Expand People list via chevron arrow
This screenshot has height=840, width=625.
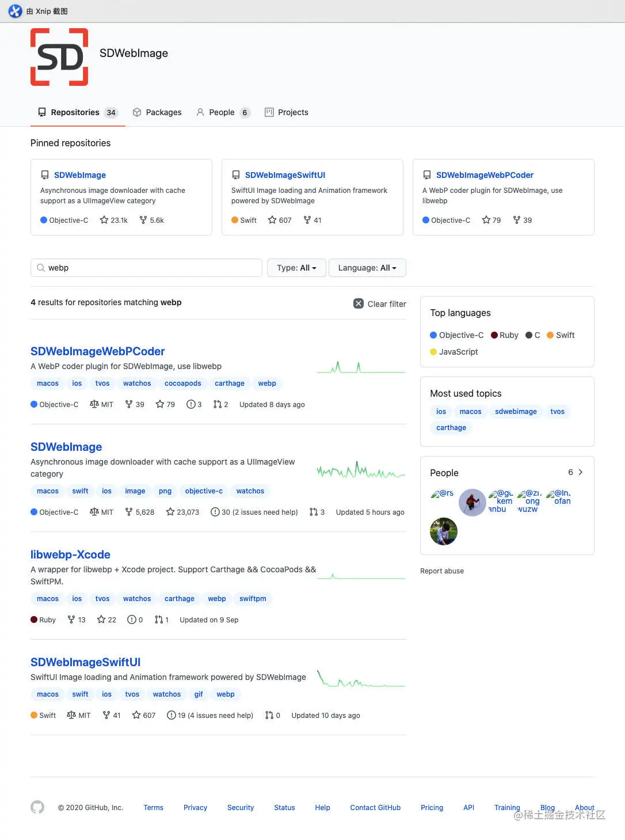coord(580,472)
